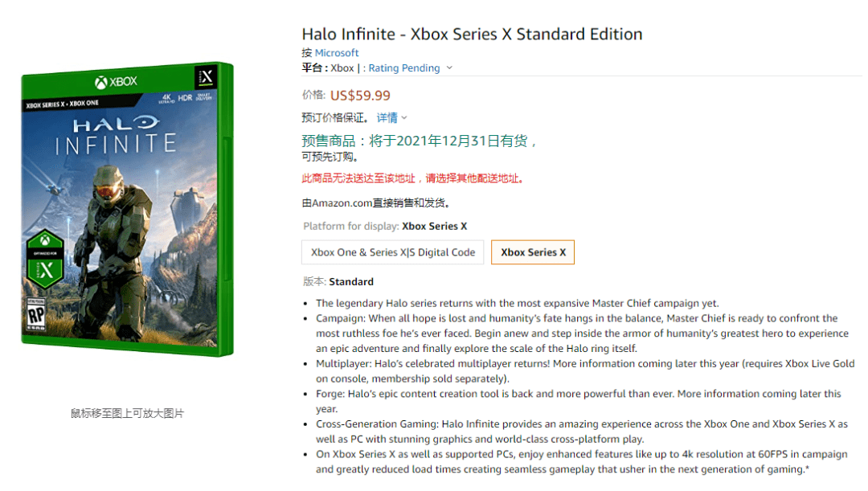Screen dimensions: 868x491
Task: Click the US$59.99 price
Action: [360, 96]
